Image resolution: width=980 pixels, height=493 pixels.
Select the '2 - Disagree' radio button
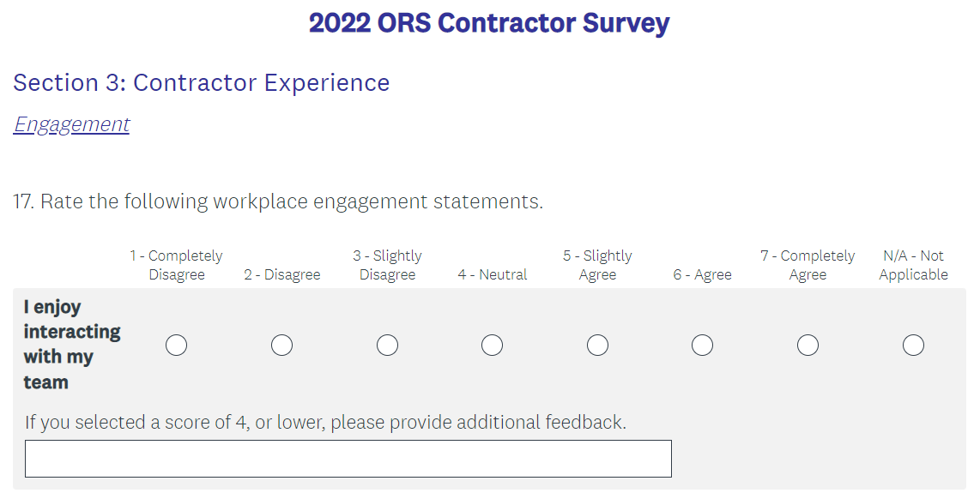pyautogui.click(x=281, y=346)
